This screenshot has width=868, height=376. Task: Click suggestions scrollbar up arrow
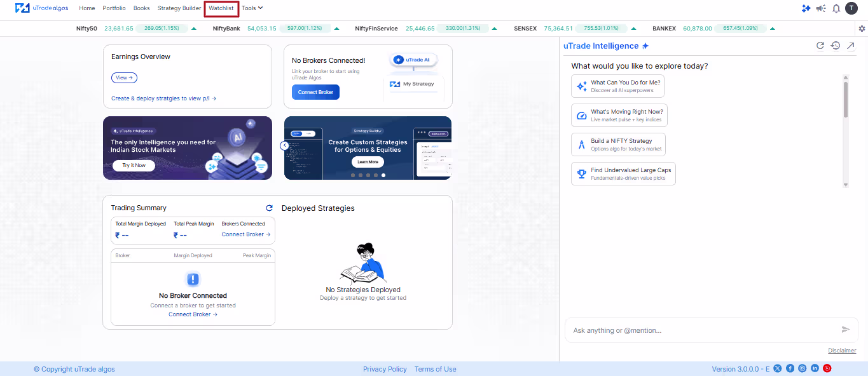(846, 76)
